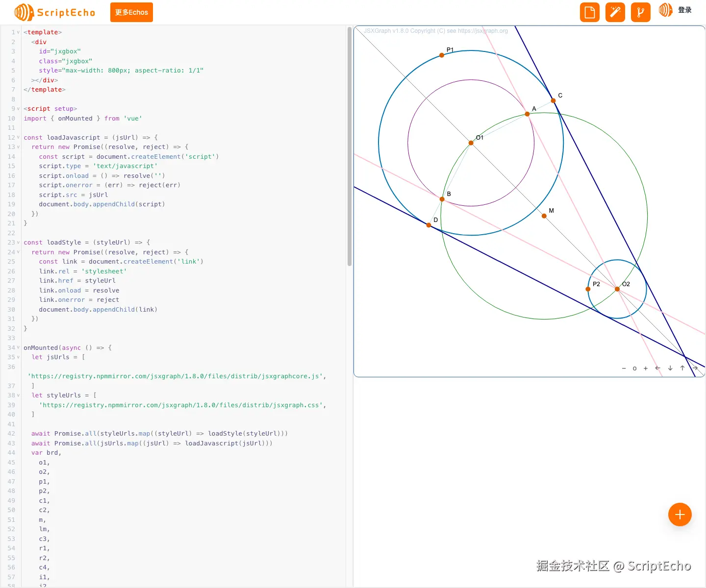Collapse loadStyle function at line 23
Viewport: 706px width, 588px height.
19,243
